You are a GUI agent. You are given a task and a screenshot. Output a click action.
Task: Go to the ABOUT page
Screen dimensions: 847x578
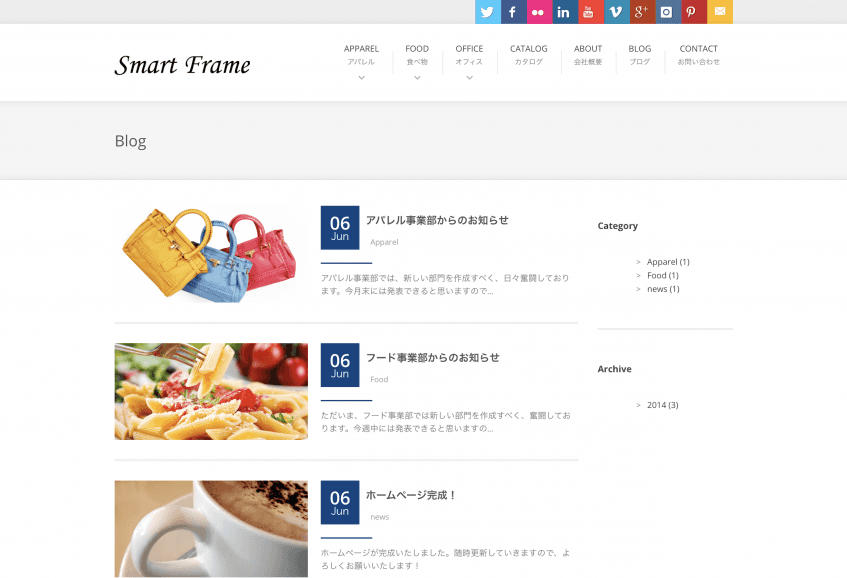coord(588,55)
